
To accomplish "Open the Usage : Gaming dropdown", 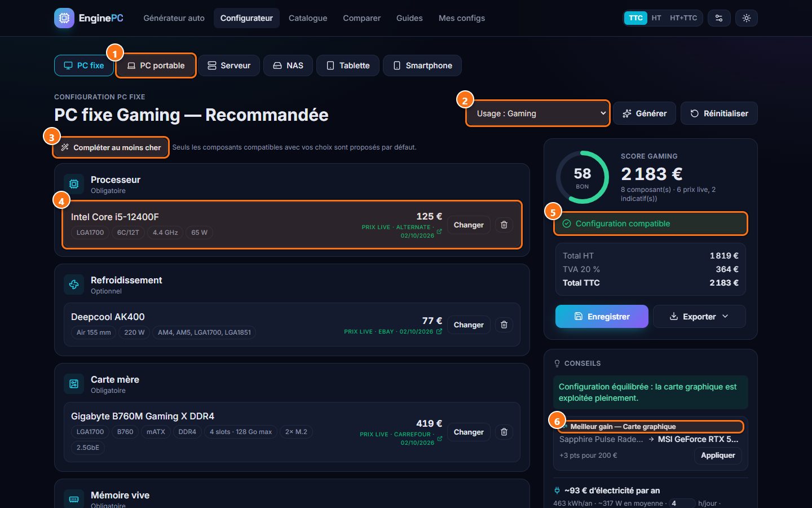I will coord(539,113).
